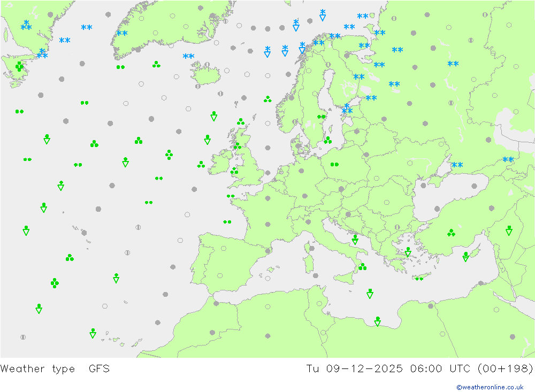Screen dimensions: 535x392
Task: Click the shower symbol in the sea south of Sicily
Action: pyautogui.click(x=370, y=294)
